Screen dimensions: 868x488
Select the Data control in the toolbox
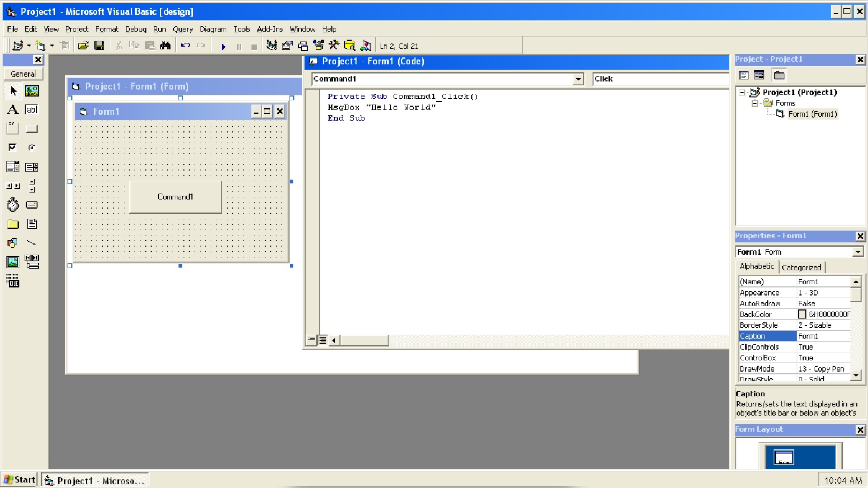pyautogui.click(x=32, y=262)
